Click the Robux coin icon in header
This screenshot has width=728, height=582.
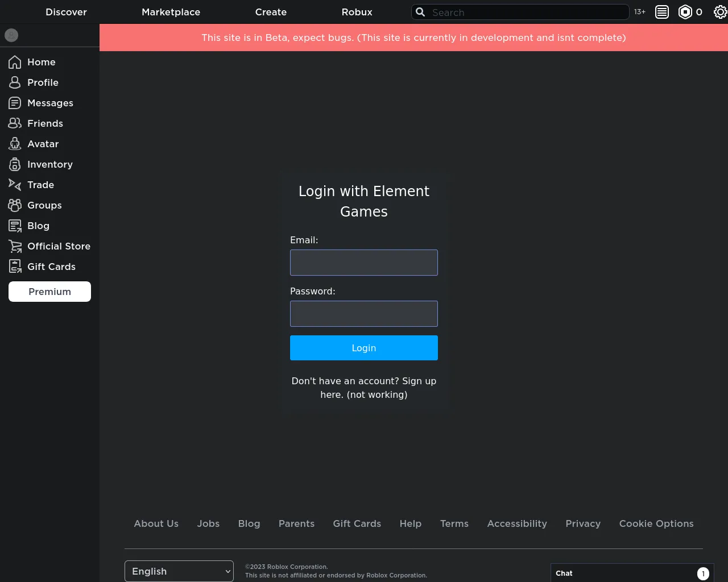pyautogui.click(x=685, y=12)
